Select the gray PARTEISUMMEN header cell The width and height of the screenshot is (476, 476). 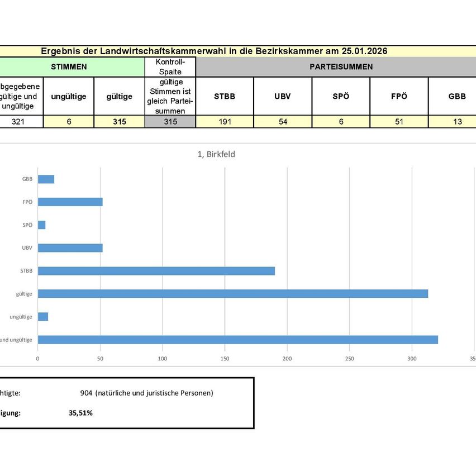tap(341, 66)
